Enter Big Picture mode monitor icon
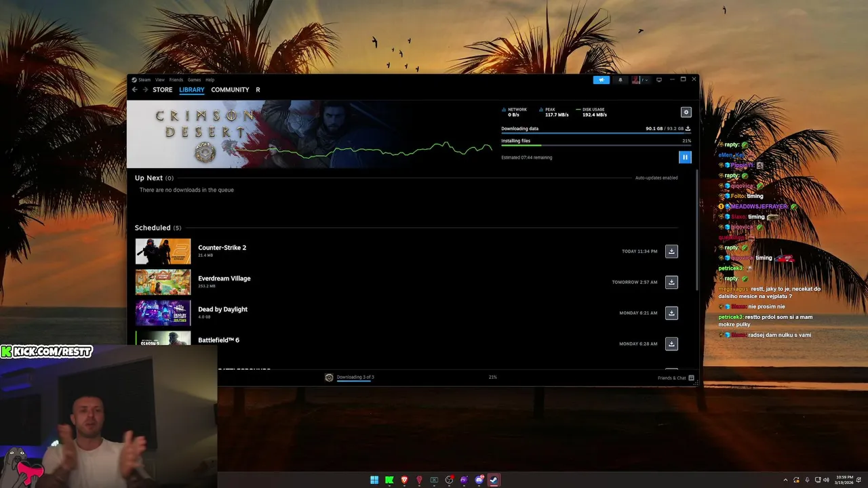 658,80
